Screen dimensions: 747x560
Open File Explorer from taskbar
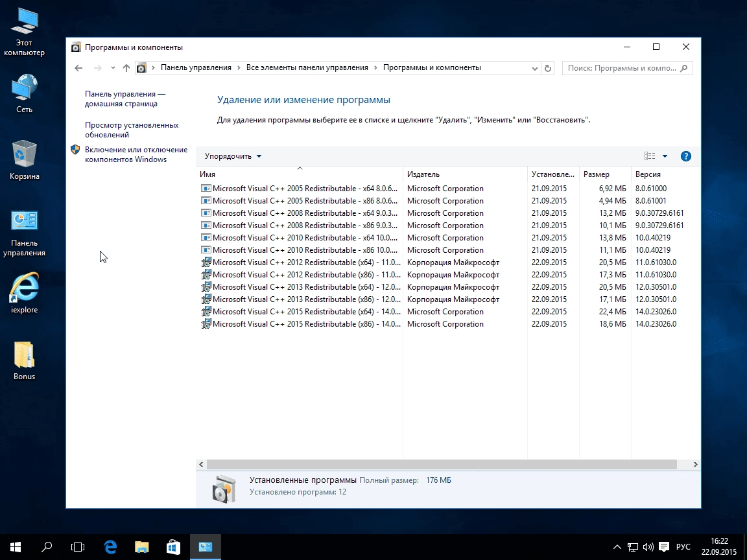[142, 547]
